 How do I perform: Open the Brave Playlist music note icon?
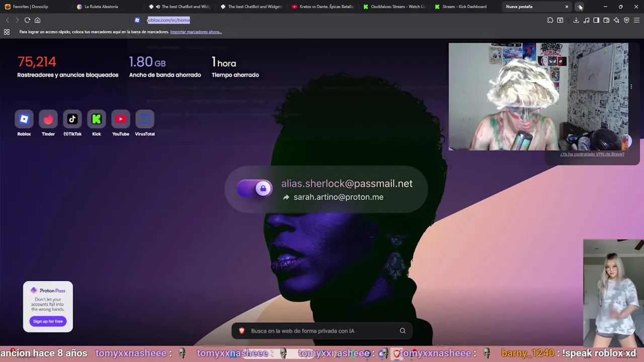[x=586, y=20]
